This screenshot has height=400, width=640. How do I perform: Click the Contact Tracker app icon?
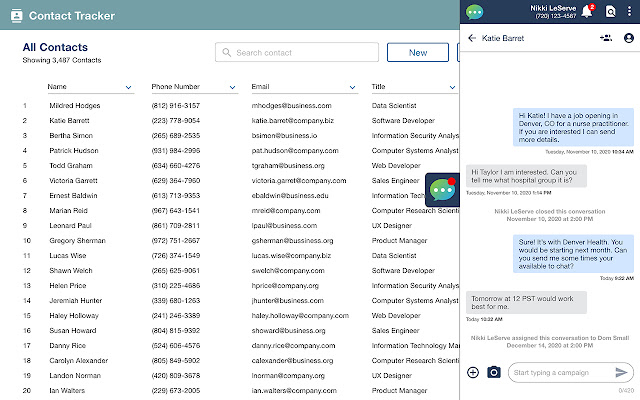click(x=14, y=16)
